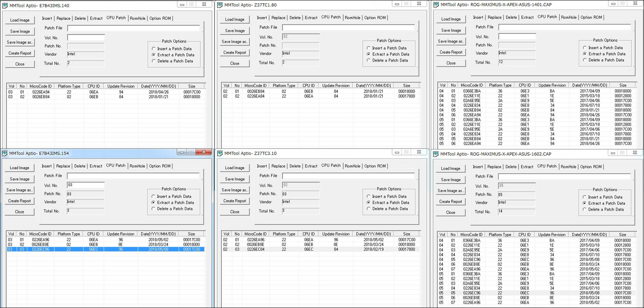Viewport: 644px width, 308px height.
Task: Select 0026EB84 row in E7B43IMS.140
Action: (105, 97)
